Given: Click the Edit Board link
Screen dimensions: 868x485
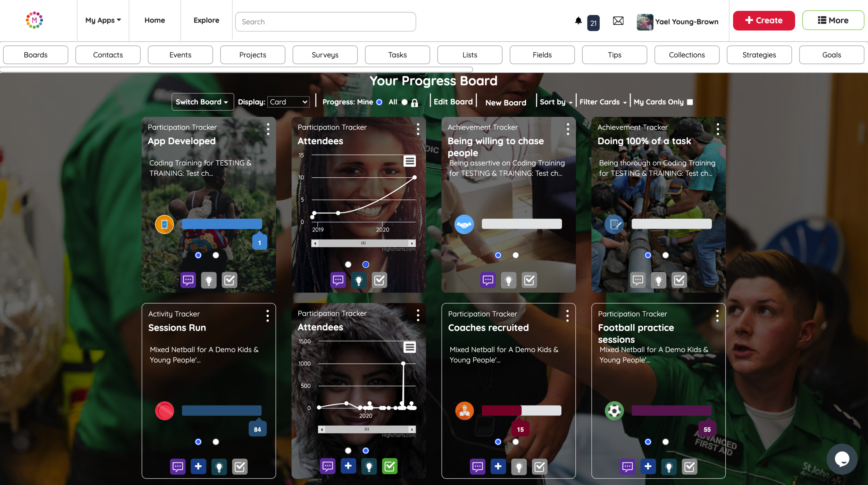Looking at the screenshot, I should click(453, 102).
